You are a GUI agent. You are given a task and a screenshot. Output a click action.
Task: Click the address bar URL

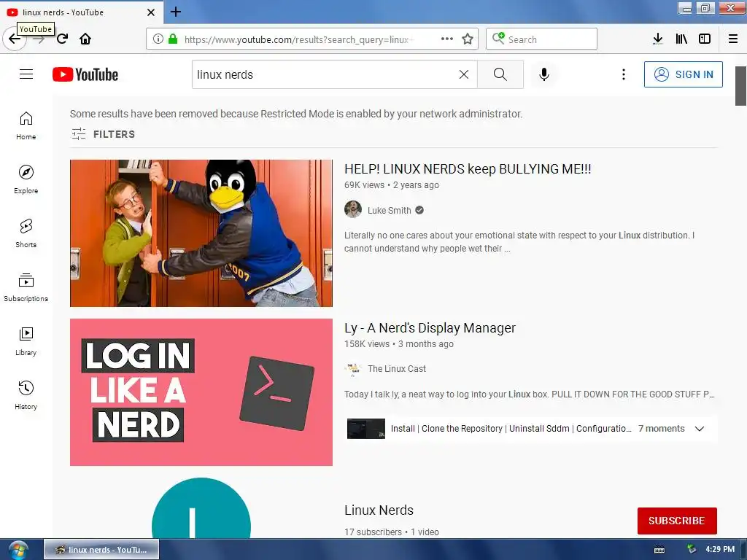point(298,39)
